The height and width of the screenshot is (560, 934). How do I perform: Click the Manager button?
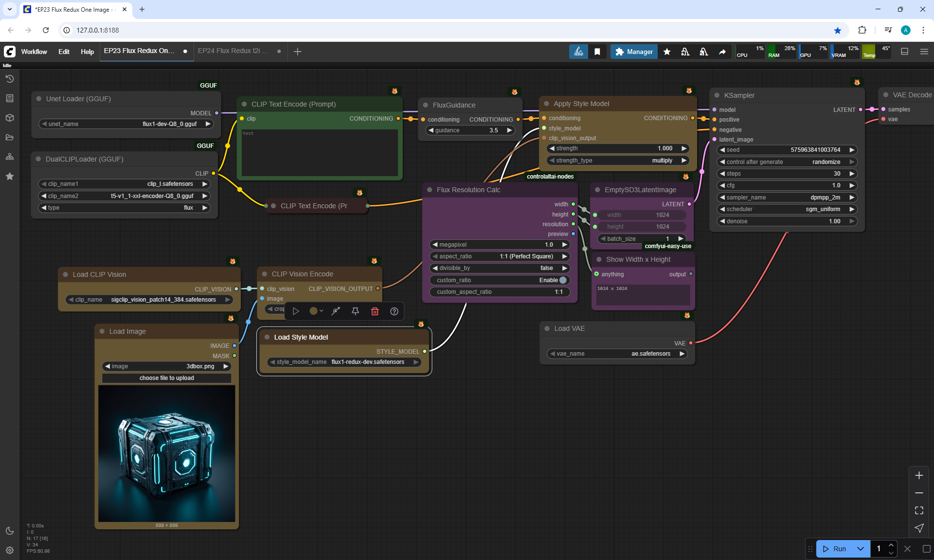[x=634, y=52]
